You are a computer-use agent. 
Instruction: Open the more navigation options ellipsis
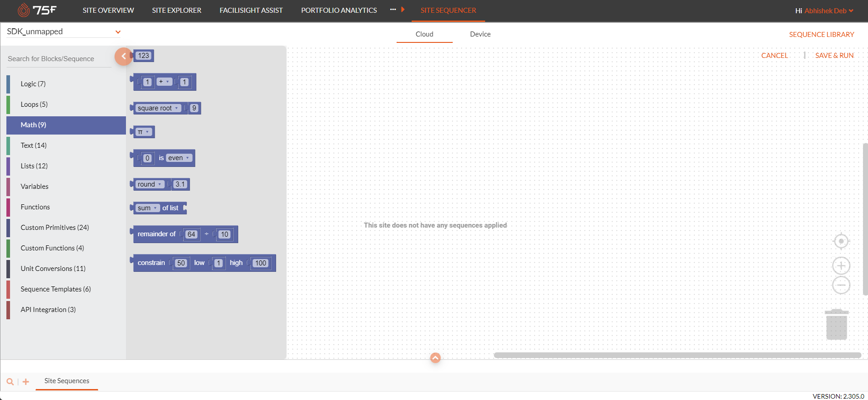coord(393,10)
